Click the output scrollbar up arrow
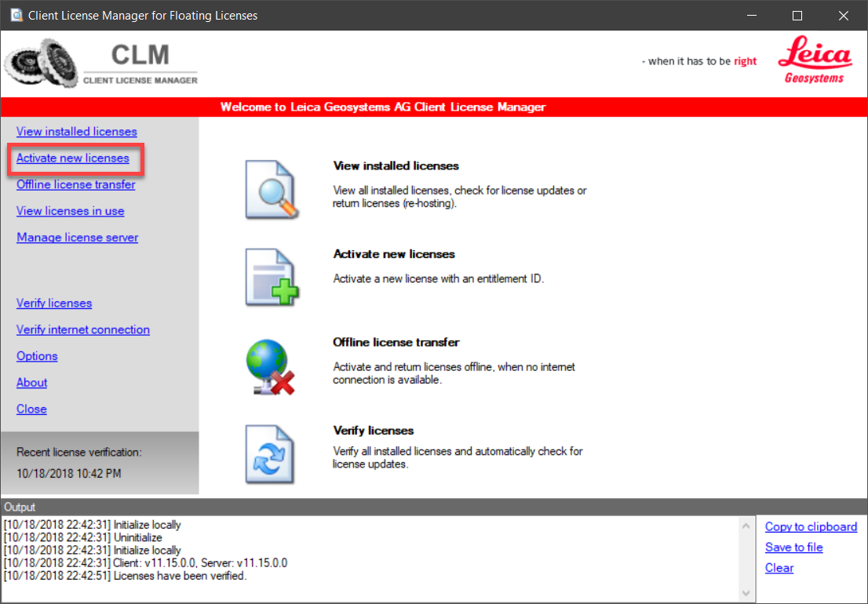868x604 pixels. [746, 526]
